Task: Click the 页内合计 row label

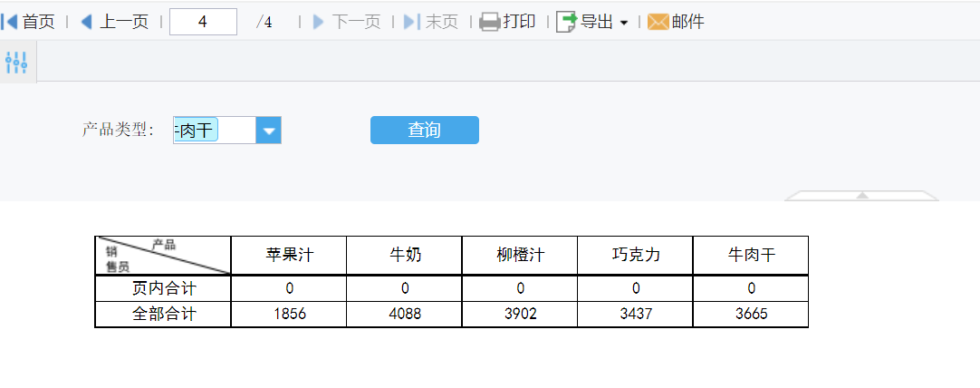Action: pyautogui.click(x=163, y=288)
